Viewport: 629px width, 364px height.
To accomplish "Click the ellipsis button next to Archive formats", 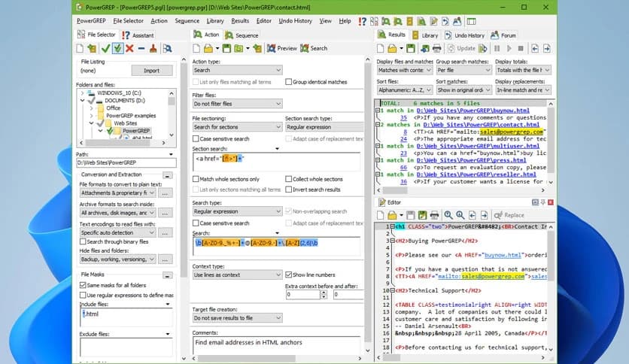I will [x=165, y=213].
